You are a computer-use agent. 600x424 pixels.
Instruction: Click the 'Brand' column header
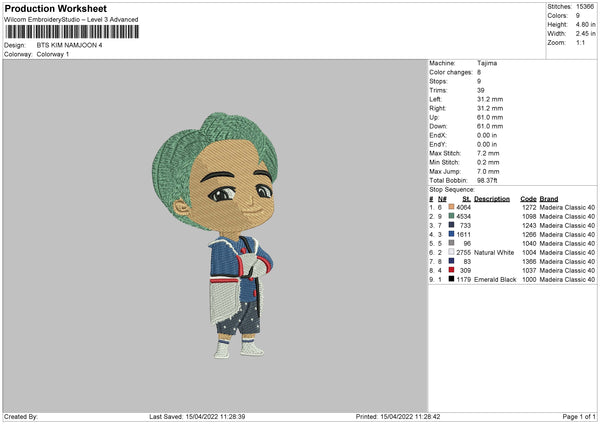click(549, 199)
